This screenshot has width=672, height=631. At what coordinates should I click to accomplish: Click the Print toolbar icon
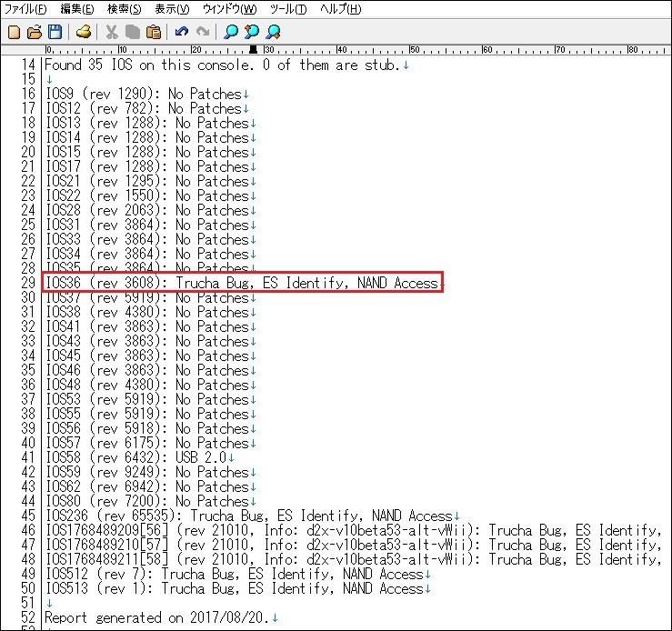(83, 32)
